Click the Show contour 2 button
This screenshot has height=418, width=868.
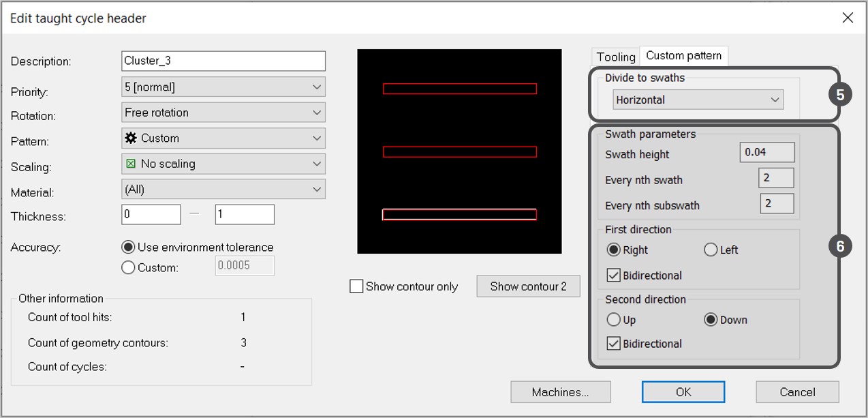[x=528, y=286]
